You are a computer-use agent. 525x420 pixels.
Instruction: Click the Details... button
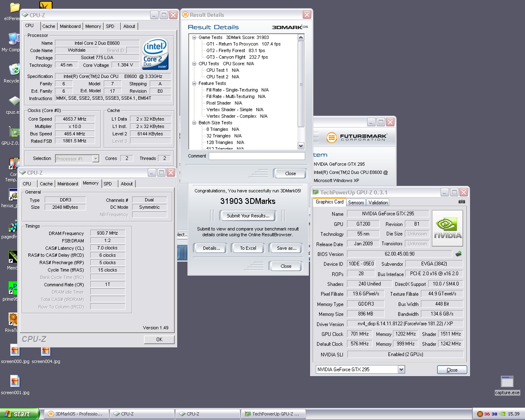point(212,248)
